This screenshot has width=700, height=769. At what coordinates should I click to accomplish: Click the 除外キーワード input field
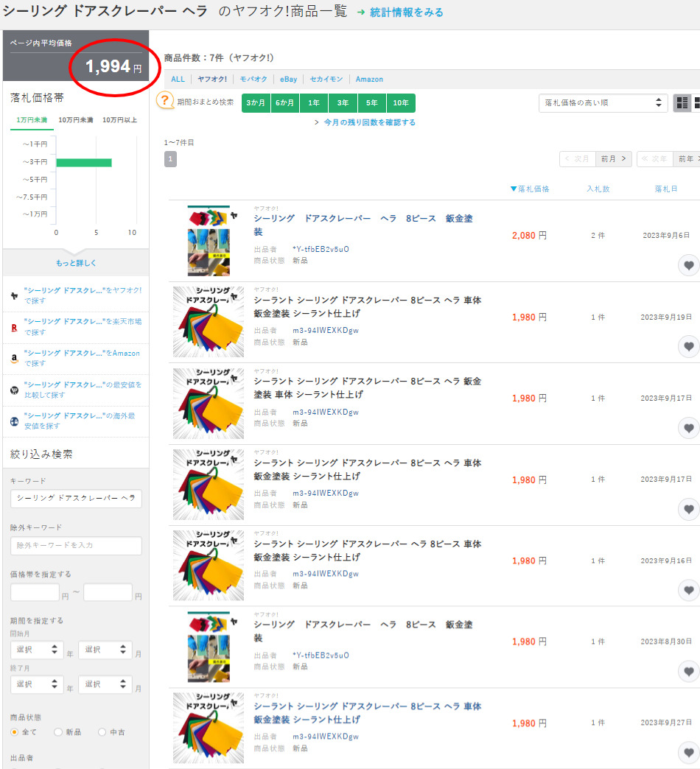76,545
